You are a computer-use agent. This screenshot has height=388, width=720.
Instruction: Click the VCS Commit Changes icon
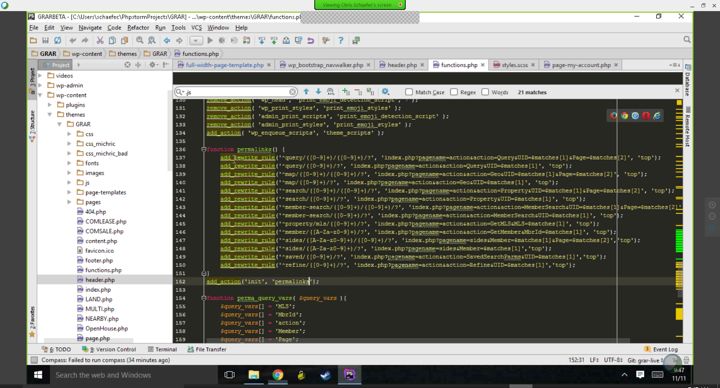(274, 40)
